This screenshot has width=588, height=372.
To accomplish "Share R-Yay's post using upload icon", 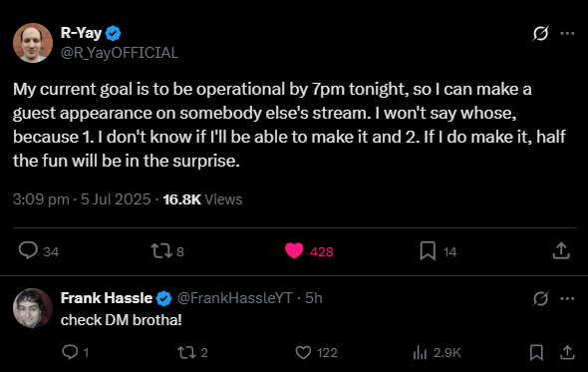I will coord(561,250).
